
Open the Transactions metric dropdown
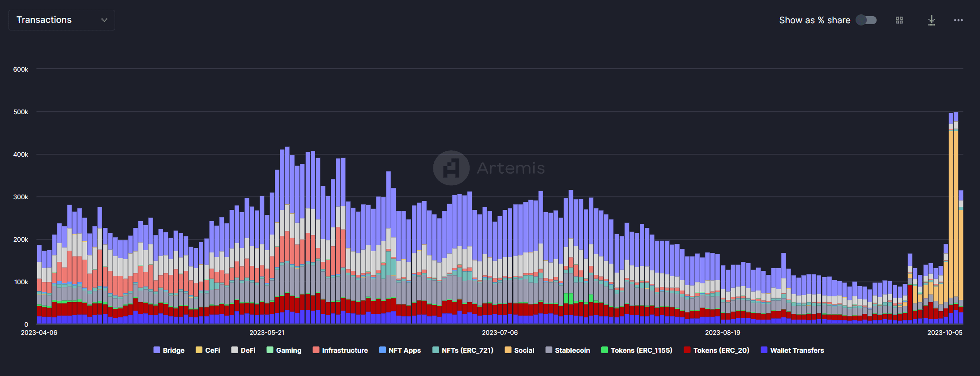tap(61, 20)
